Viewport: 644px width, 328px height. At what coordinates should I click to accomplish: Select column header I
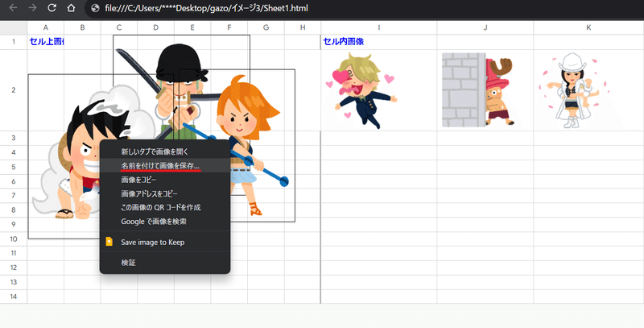point(378,27)
